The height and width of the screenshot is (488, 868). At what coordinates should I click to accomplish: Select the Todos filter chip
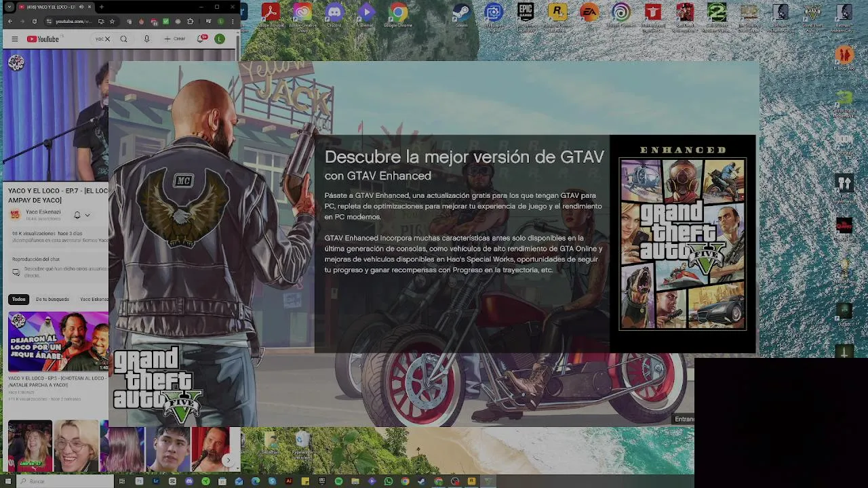click(18, 299)
